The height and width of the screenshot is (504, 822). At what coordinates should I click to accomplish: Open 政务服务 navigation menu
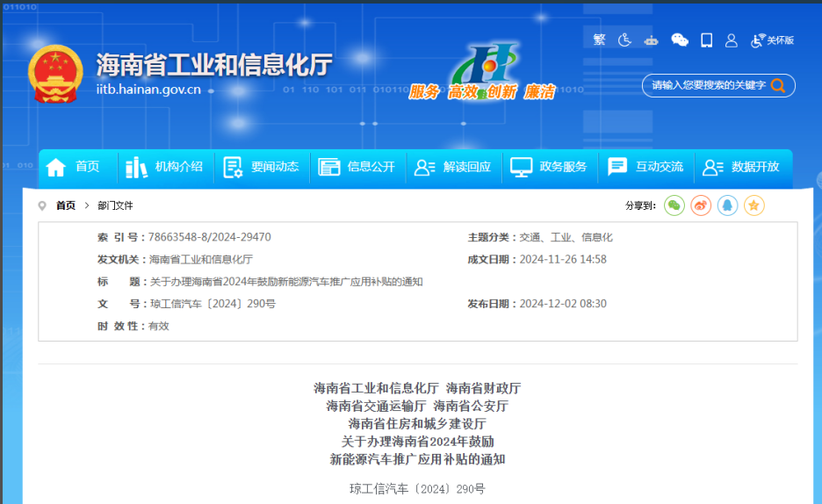(x=563, y=167)
